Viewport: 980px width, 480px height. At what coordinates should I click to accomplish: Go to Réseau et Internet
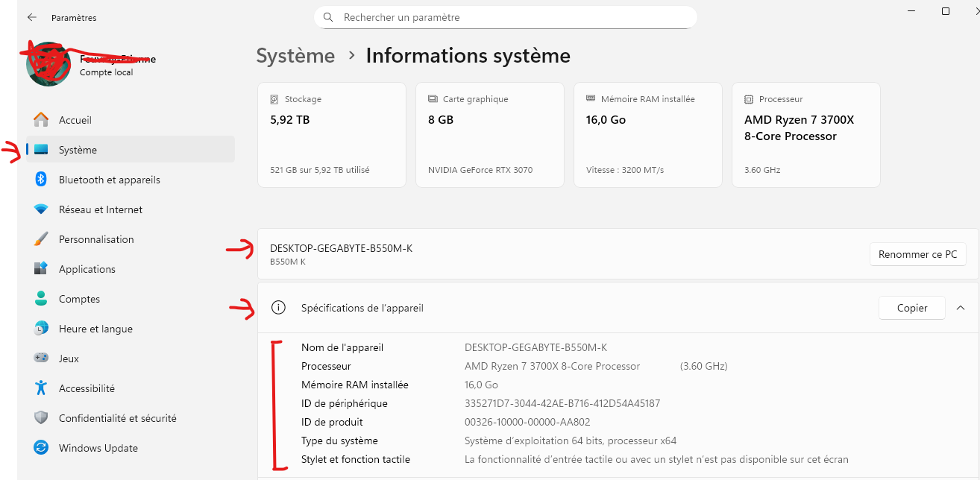[131, 209]
